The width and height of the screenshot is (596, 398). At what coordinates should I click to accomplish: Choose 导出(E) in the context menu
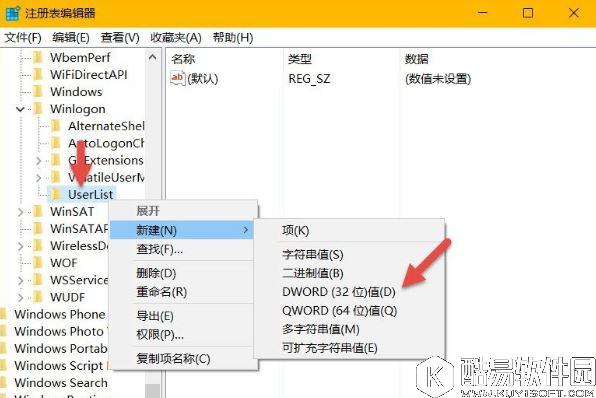184,316
